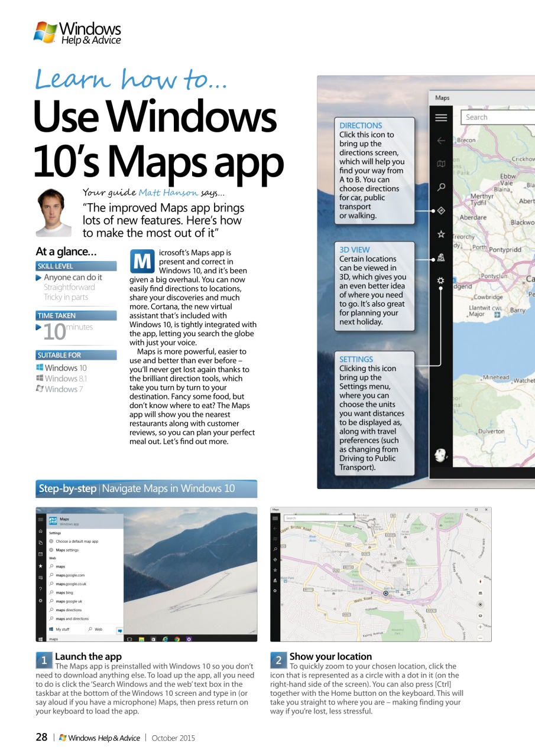Open purple app icon on the taskbar

(189, 639)
